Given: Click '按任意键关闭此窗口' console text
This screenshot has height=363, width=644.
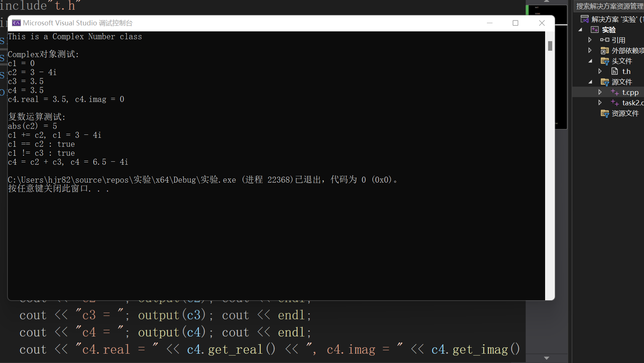Looking at the screenshot, I should pos(59,189).
